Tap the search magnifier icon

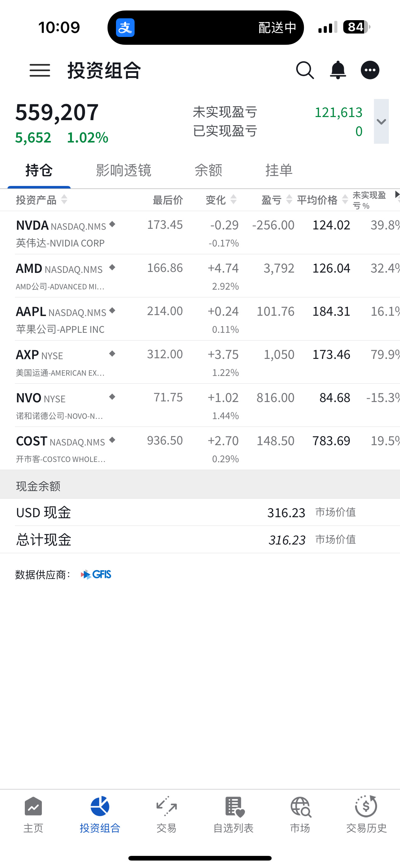(305, 70)
